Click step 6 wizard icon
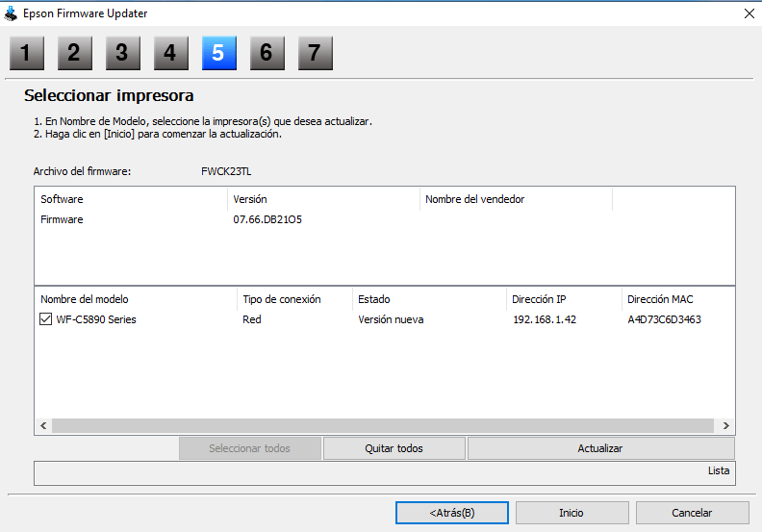This screenshot has height=532, width=762. [267, 54]
